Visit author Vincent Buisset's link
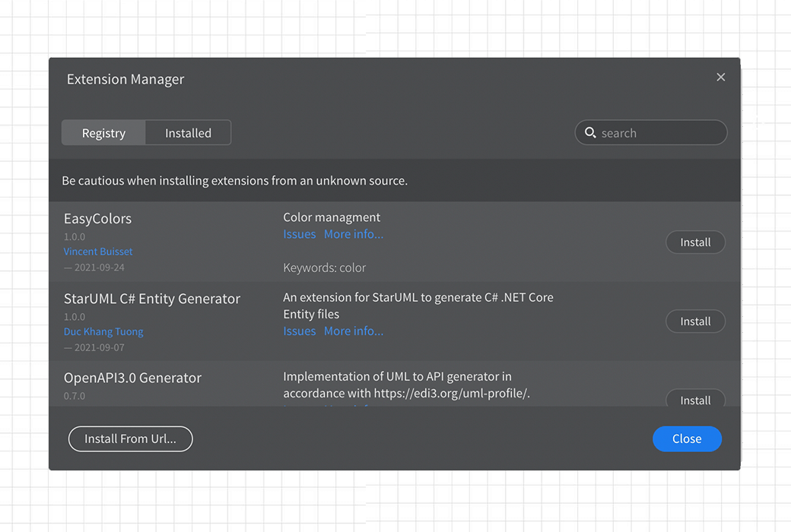The height and width of the screenshot is (532, 791). [x=98, y=251]
